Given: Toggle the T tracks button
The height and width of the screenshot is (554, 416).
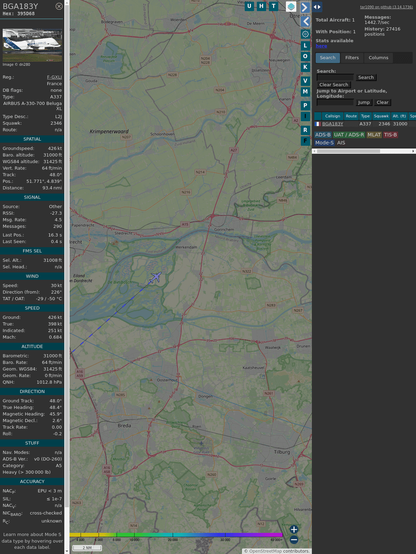Looking at the screenshot, I should tap(273, 6).
